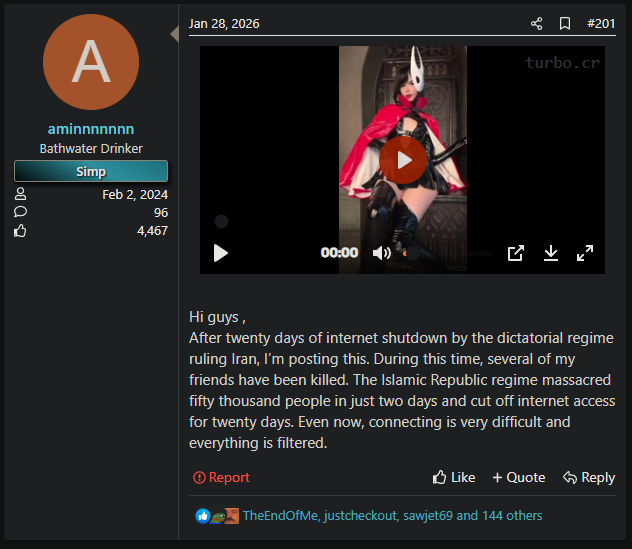Mute the video with speaker icon
This screenshot has width=632, height=549.
[x=381, y=253]
